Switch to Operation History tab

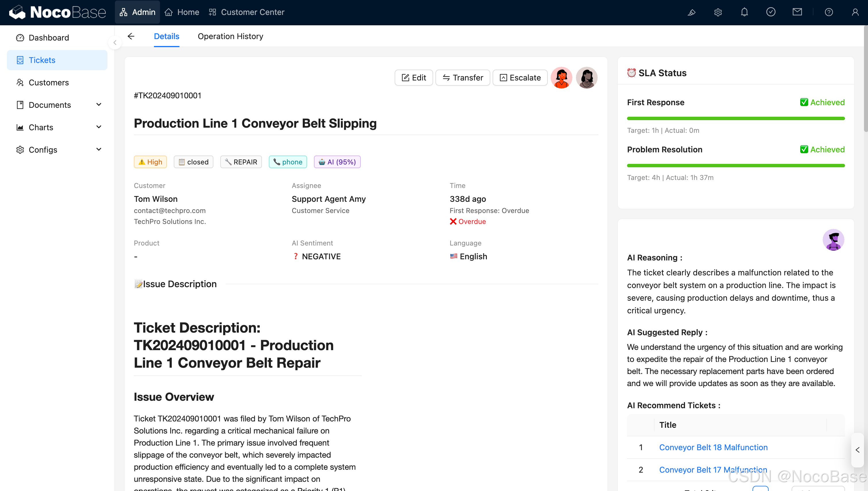click(x=230, y=36)
